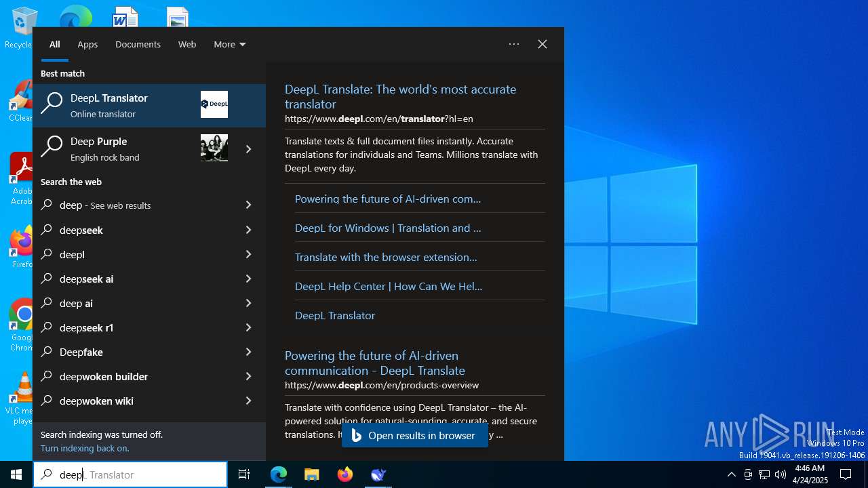This screenshot has height=488, width=868.
Task: Choose the 'deepseek' web suggestion
Action: 132,230
